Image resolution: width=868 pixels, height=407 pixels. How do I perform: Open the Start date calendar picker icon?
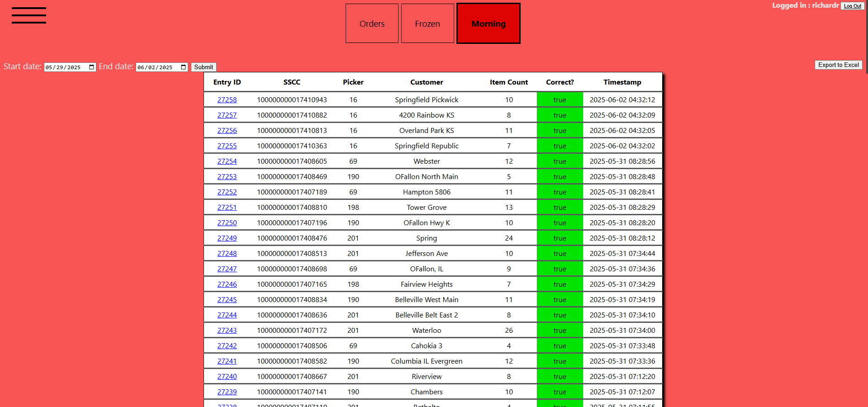pyautogui.click(x=92, y=67)
